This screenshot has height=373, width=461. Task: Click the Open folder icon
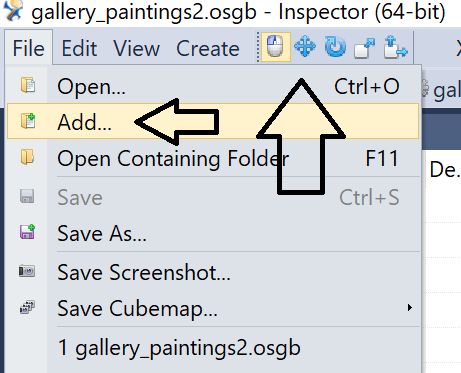28,85
